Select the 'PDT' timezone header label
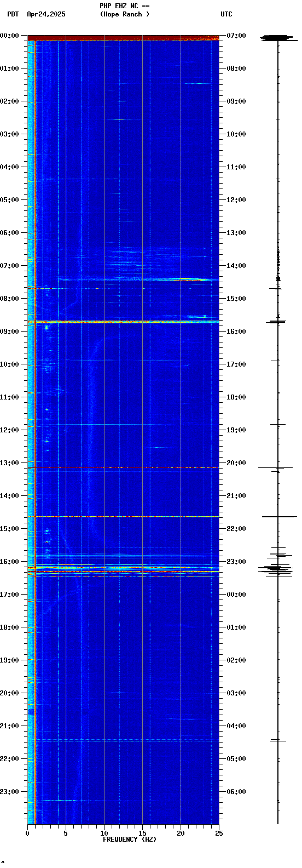Viewport: 302px width, 868px height. click(13, 14)
